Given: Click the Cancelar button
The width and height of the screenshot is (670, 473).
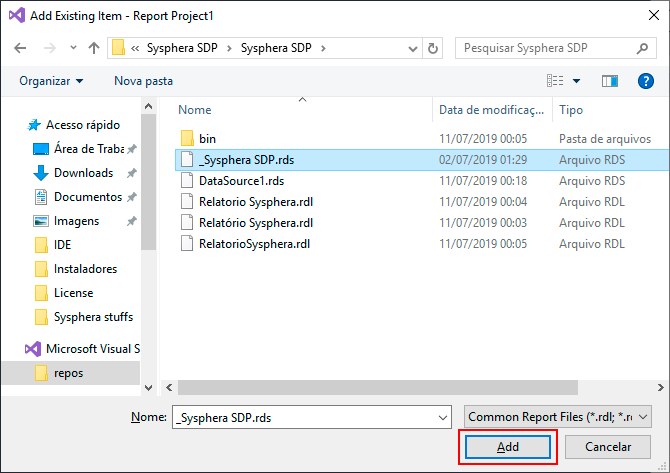Looking at the screenshot, I should coord(608,447).
